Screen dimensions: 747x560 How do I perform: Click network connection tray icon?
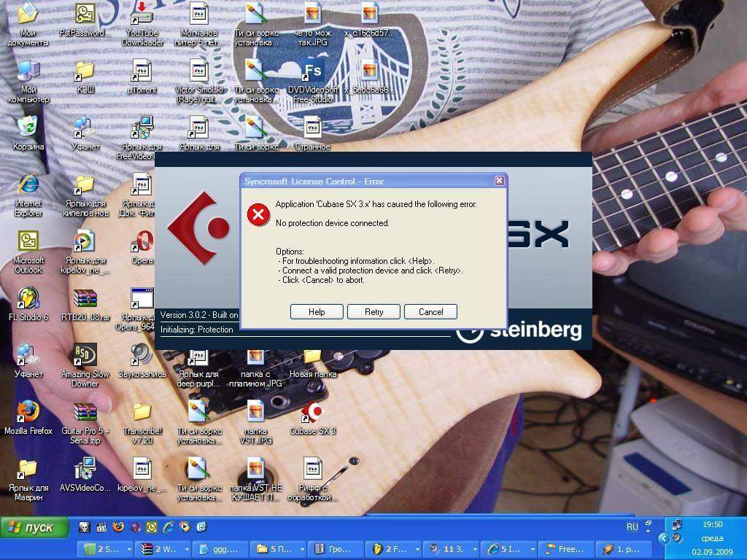coord(676,525)
